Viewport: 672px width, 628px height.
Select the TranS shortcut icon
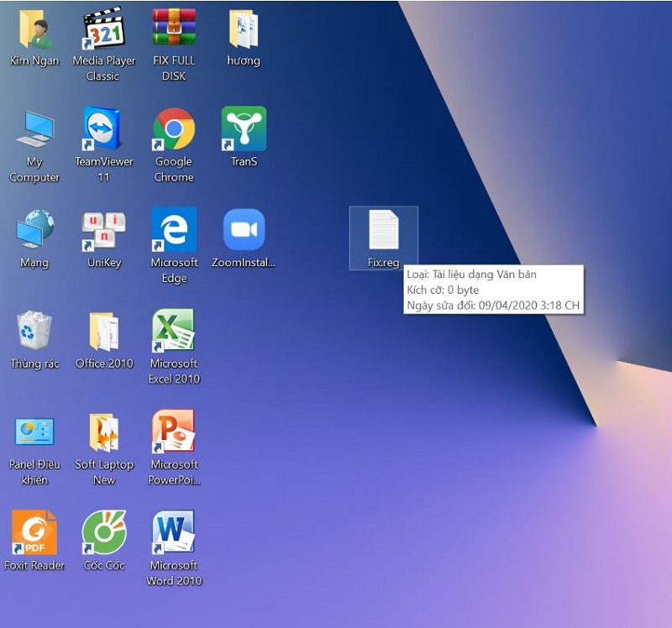point(244,128)
